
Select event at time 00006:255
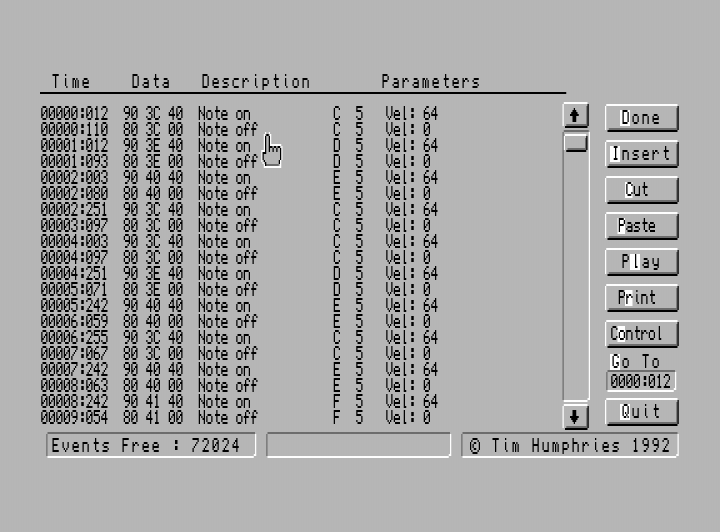point(239,337)
